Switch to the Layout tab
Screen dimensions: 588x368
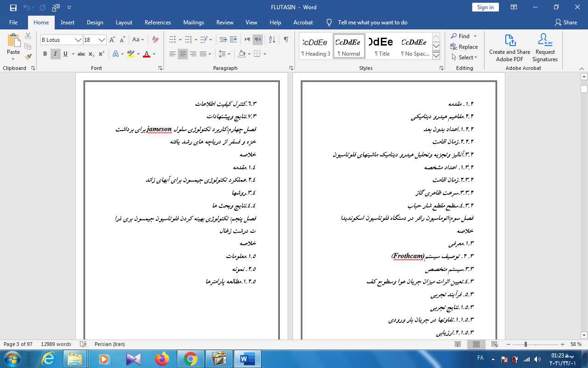(124, 23)
